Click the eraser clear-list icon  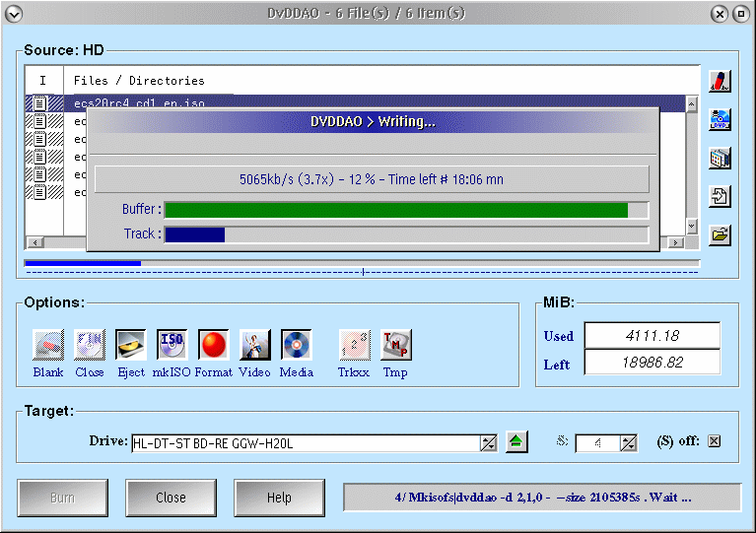(x=720, y=81)
